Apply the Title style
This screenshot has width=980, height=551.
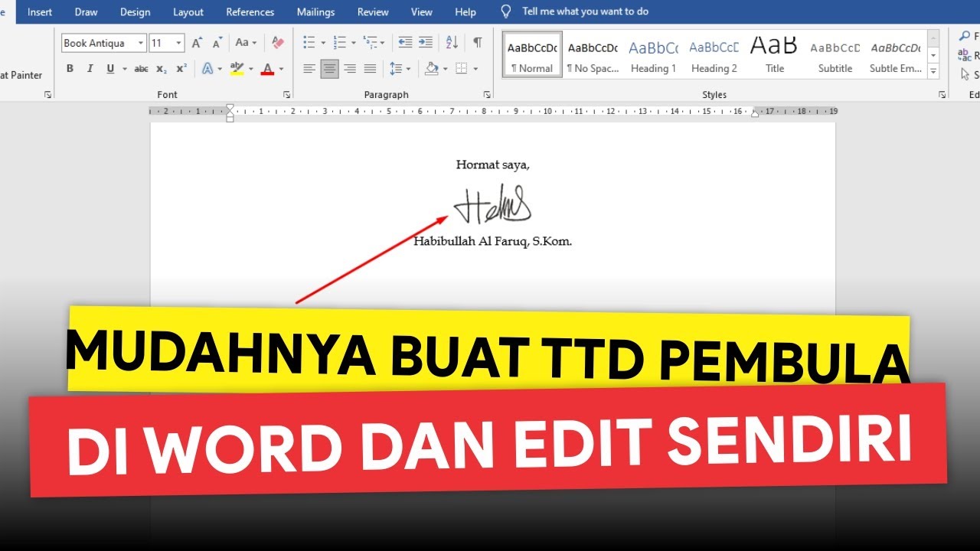pyautogui.click(x=774, y=55)
